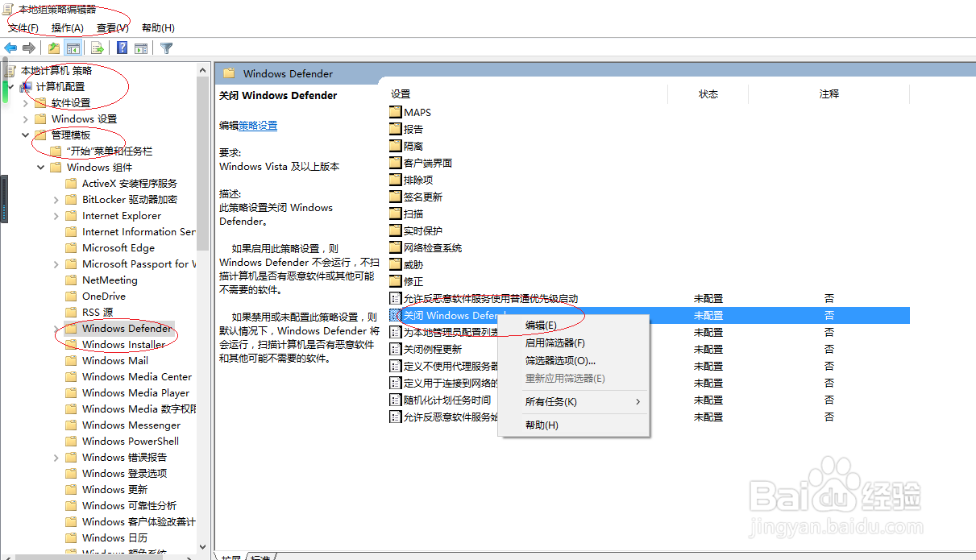Viewport: 976px width, 560px height.
Task: Expand the Microsoft Passport tree node
Action: 56,263
